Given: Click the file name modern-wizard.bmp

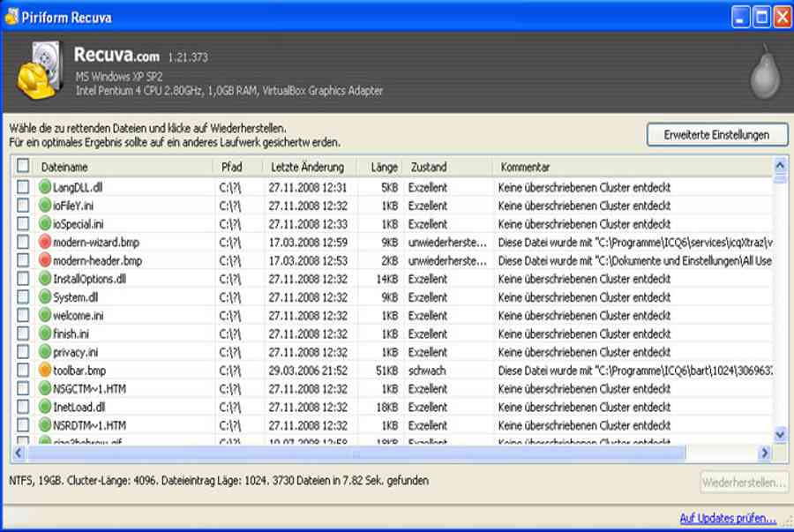Looking at the screenshot, I should click(96, 243).
